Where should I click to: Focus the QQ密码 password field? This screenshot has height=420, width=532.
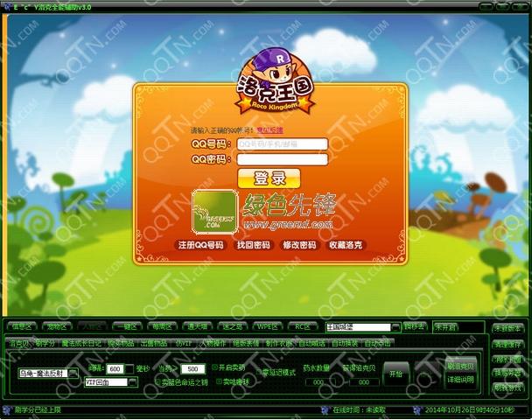[283, 159]
